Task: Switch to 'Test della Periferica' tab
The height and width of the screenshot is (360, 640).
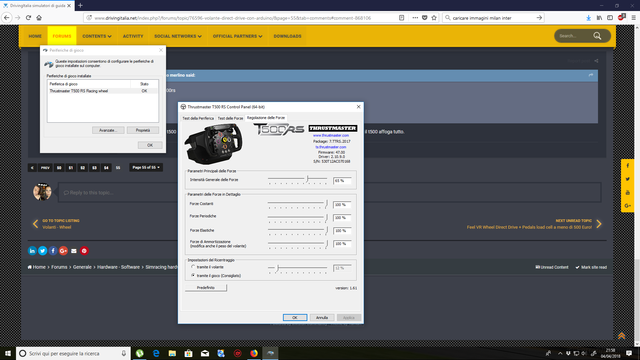Action: tap(198, 118)
